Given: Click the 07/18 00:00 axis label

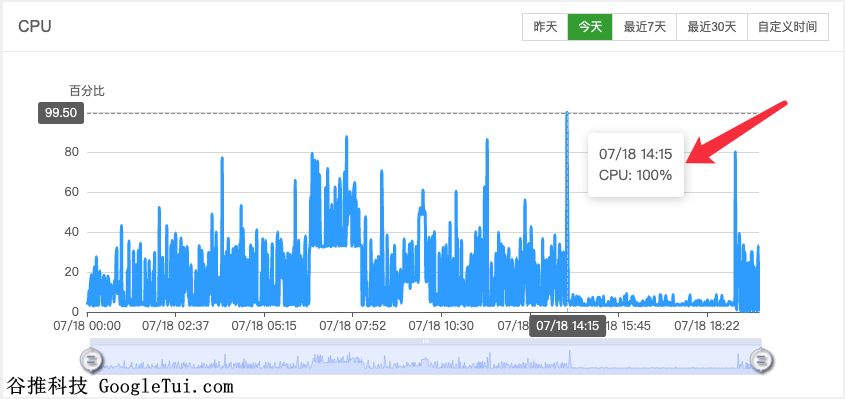Looking at the screenshot, I should point(87,326).
